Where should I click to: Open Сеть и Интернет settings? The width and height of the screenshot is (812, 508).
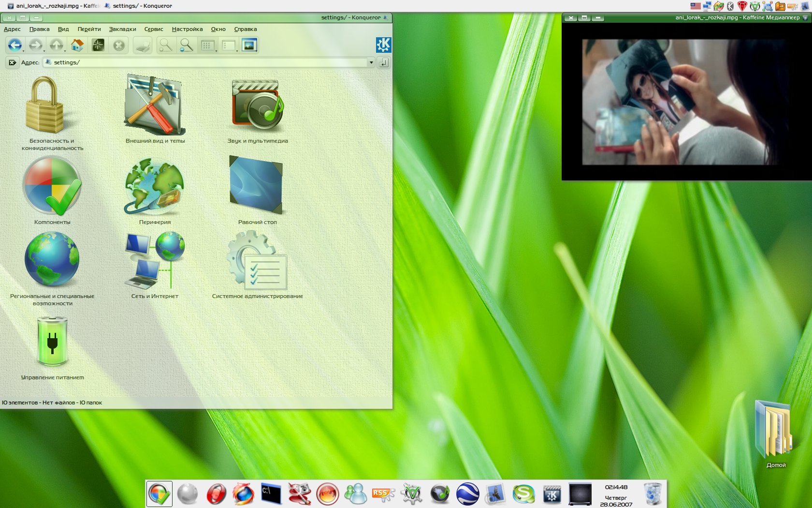[x=155, y=265]
